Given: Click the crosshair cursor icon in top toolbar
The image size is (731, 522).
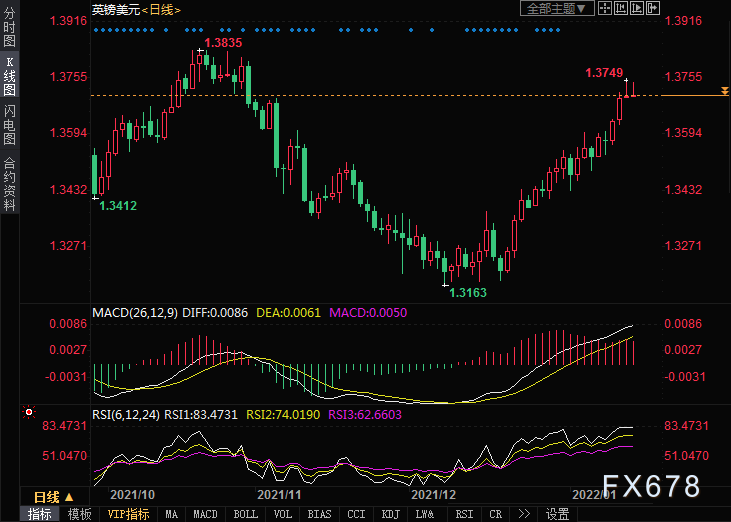Looking at the screenshot, I should point(605,9).
